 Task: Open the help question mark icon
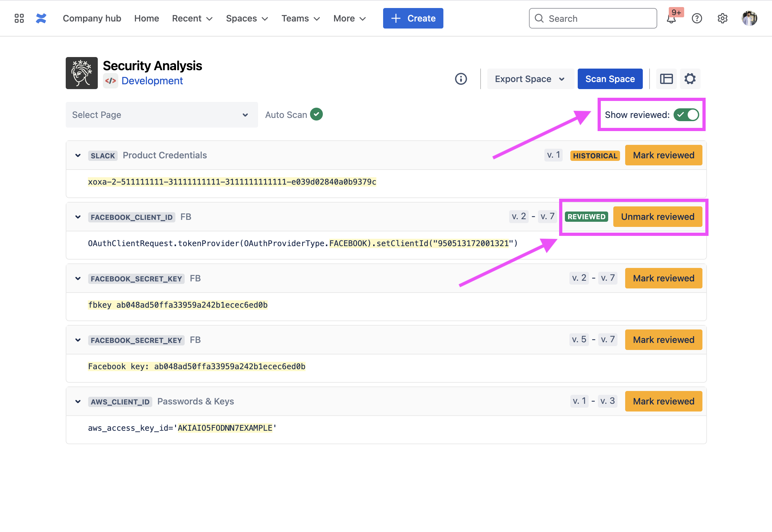coord(697,18)
